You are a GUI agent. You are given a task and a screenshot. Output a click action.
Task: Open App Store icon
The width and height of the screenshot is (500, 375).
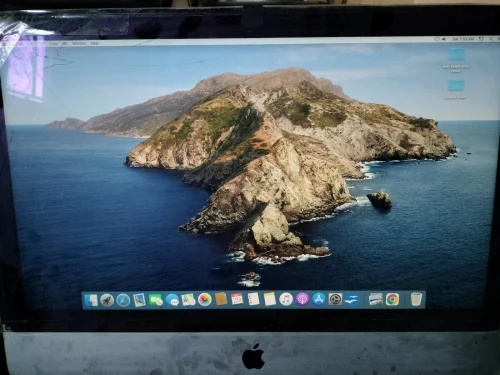pyautogui.click(x=319, y=299)
